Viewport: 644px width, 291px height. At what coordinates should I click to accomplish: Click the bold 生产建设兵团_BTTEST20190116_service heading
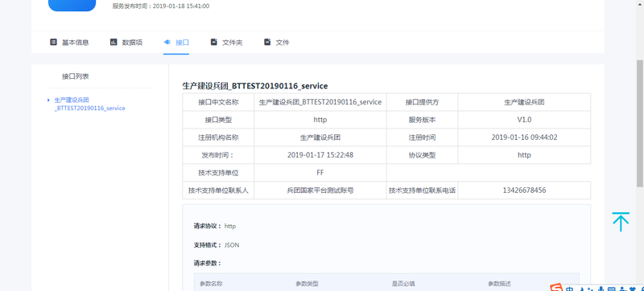[255, 86]
